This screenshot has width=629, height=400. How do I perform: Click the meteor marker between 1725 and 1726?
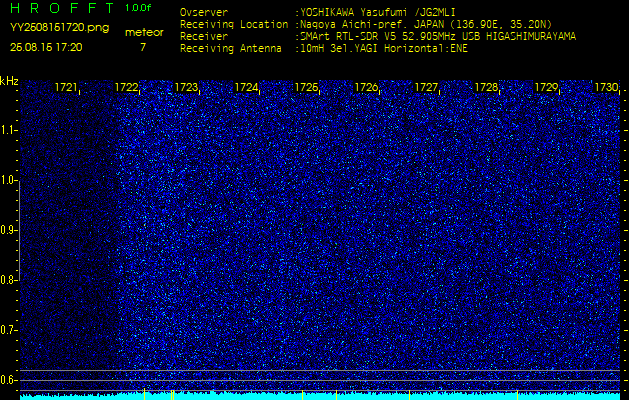pos(336,395)
